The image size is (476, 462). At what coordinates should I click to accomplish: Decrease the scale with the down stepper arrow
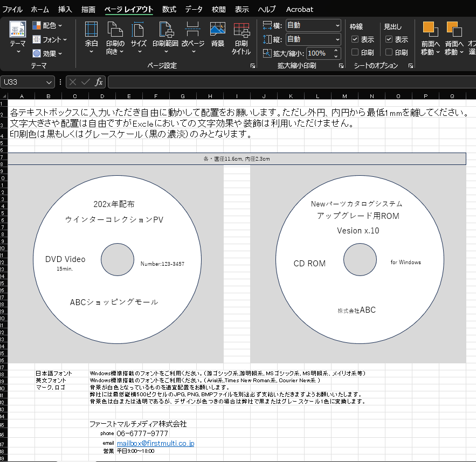pyautogui.click(x=336, y=56)
